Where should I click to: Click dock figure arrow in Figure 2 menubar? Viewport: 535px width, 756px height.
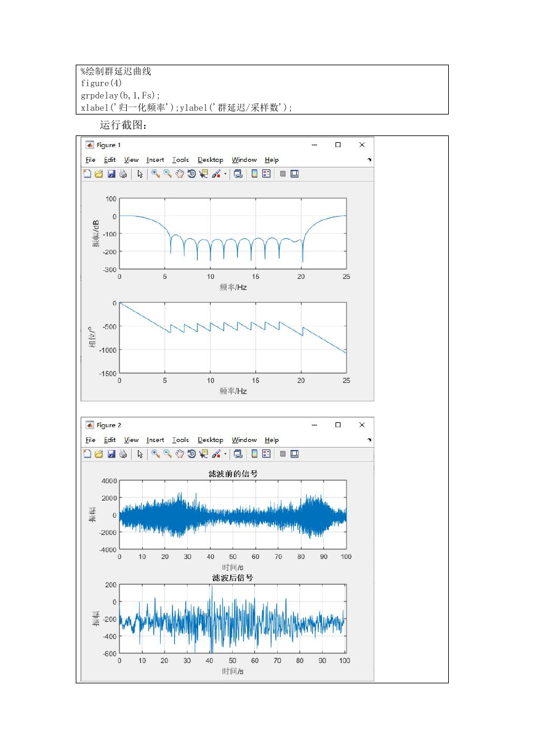(369, 440)
